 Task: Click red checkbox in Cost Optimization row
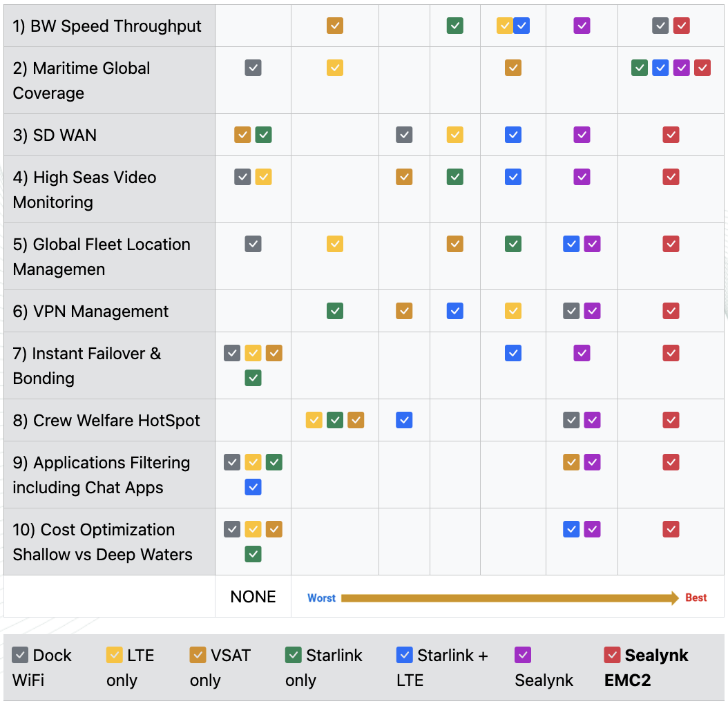[671, 529]
